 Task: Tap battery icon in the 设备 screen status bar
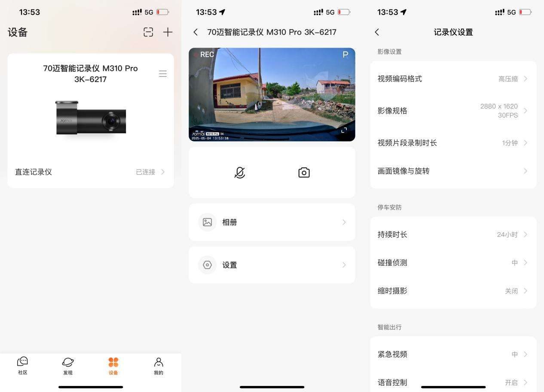[x=162, y=12]
